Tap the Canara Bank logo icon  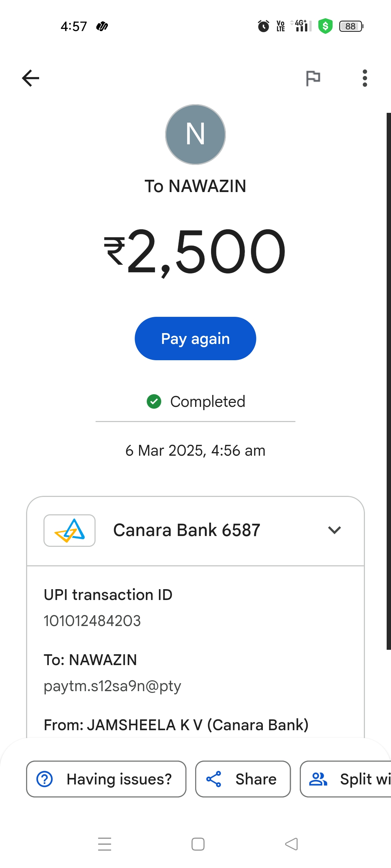[x=70, y=531]
